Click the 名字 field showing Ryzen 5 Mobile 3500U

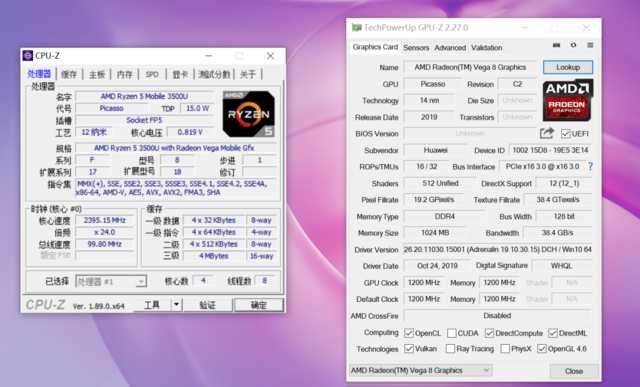coord(144,96)
